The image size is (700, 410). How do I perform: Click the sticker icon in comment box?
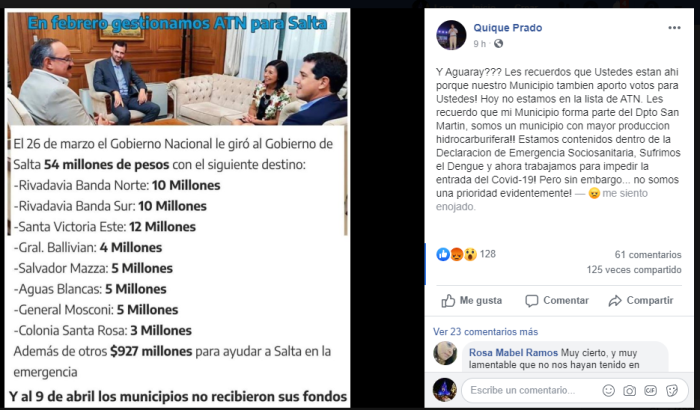[671, 391]
